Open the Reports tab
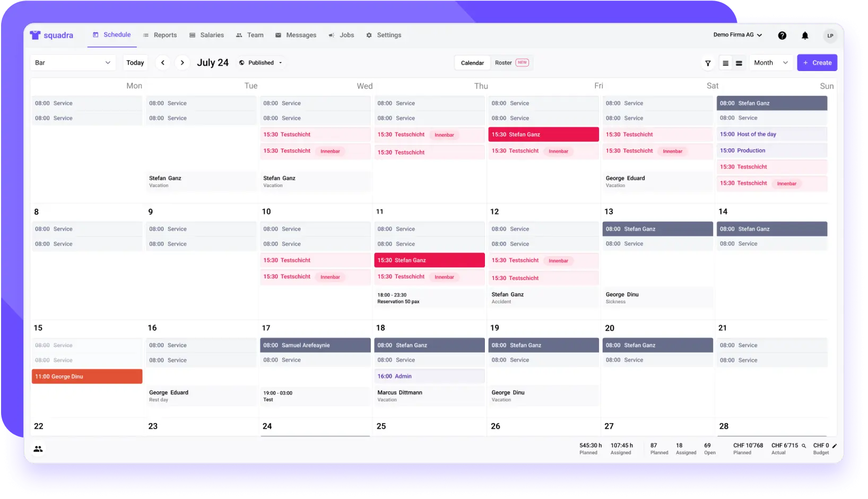 pyautogui.click(x=165, y=35)
